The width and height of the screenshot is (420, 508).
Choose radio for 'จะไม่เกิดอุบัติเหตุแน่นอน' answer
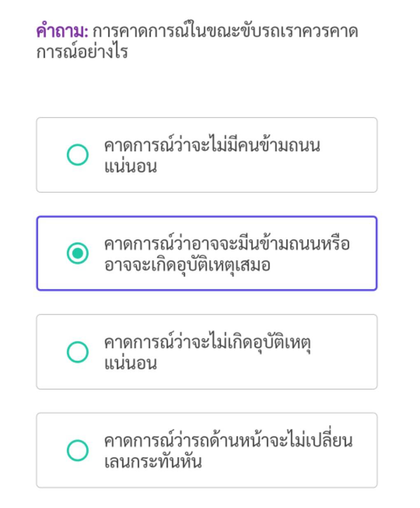tap(77, 352)
